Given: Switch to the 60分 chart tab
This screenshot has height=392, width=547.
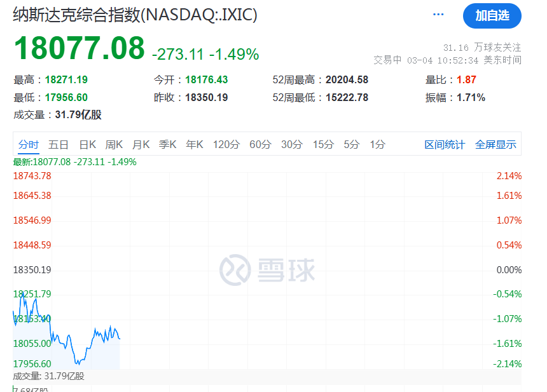Looking at the screenshot, I should [260, 144].
